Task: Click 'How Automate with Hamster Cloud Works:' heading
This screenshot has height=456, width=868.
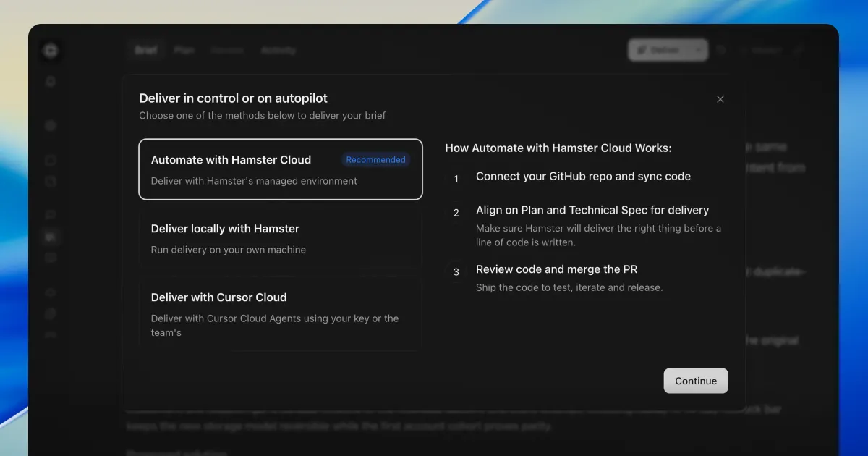Action: [x=558, y=148]
